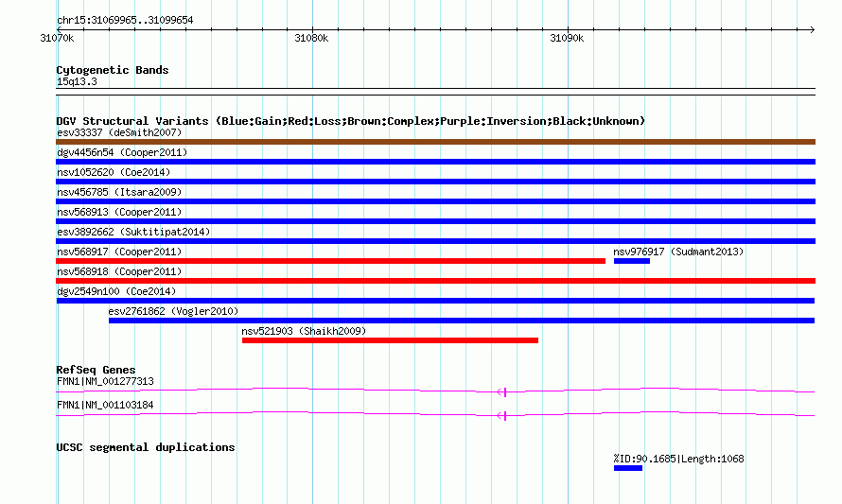Click the ruler's right arrowhead

pyautogui.click(x=812, y=30)
